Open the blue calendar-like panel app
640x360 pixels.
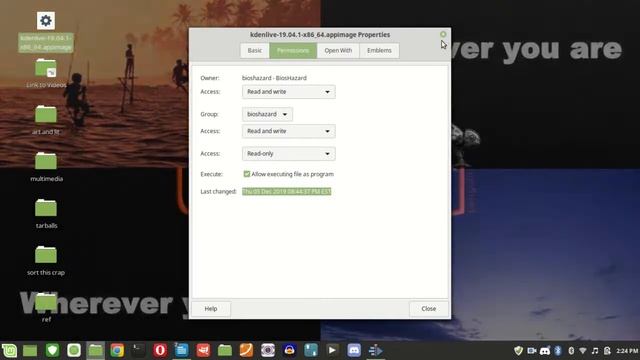pos(182,350)
